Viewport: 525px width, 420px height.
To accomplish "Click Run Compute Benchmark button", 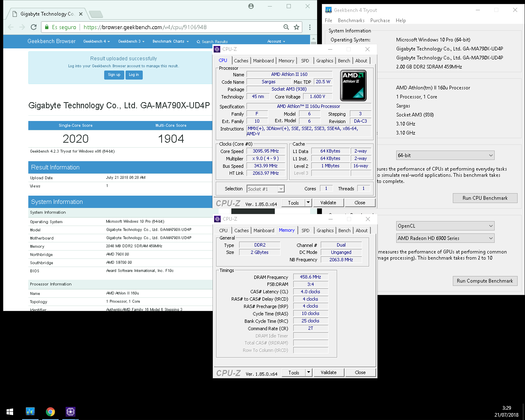I will 485,281.
